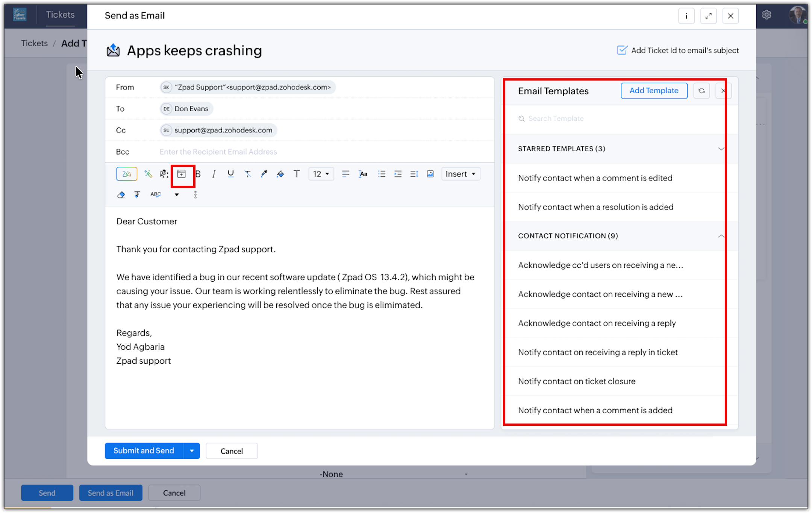Run the ABC spell check
Viewport: 812px width, 513px height.
[156, 194]
